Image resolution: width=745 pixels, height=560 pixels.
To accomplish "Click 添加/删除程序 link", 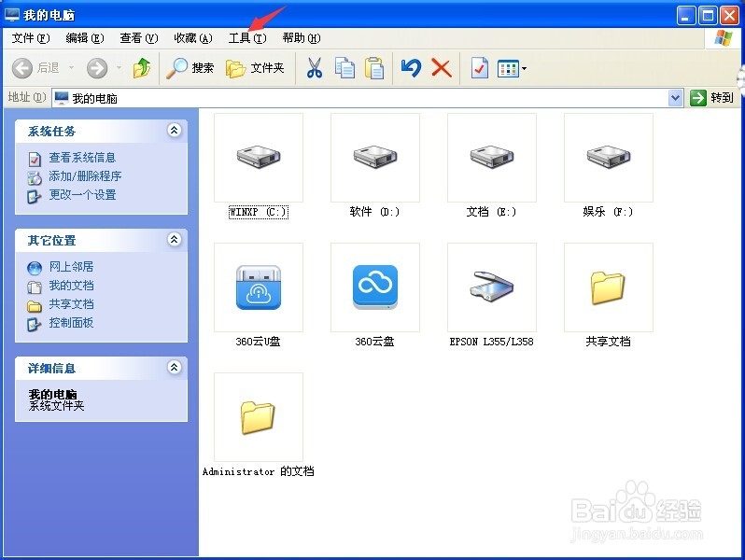I will 85,176.
